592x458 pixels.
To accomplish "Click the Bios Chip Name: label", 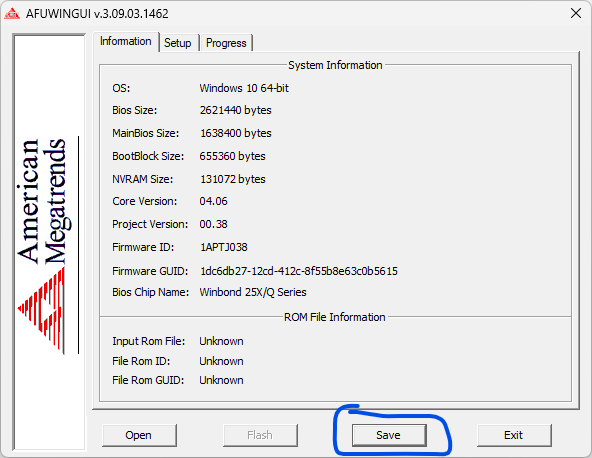I will [x=150, y=292].
